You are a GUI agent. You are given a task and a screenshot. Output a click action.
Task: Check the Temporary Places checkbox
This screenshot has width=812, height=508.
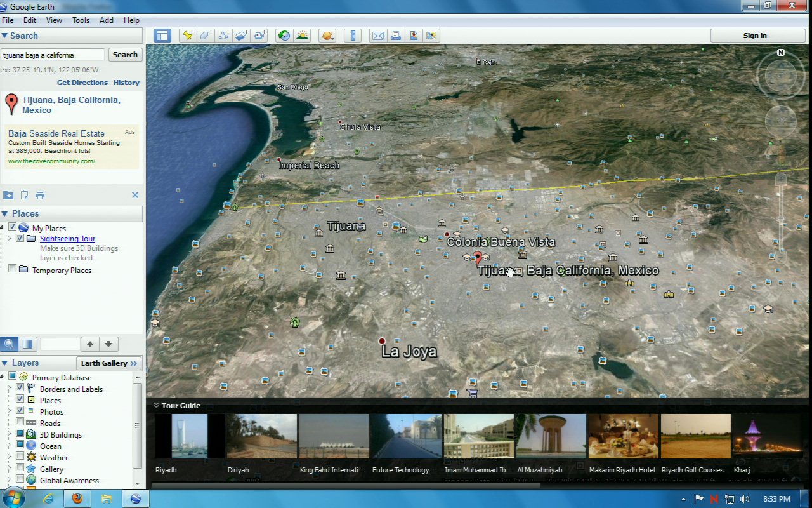12,269
